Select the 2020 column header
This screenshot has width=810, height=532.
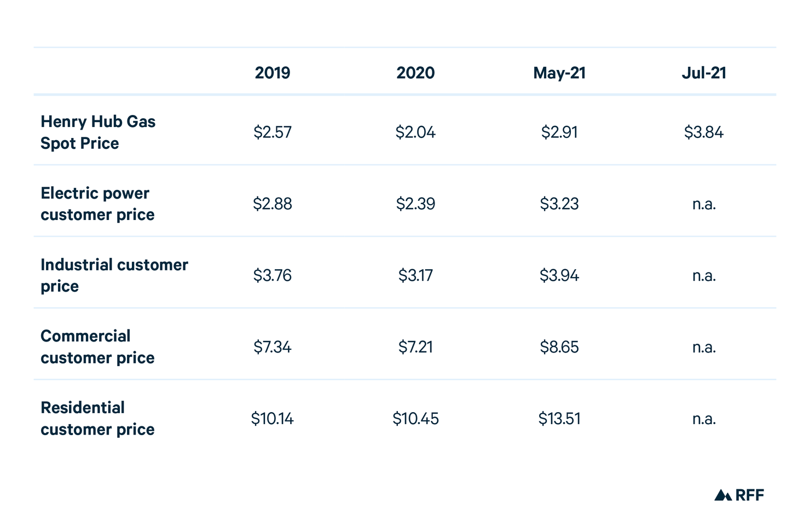415,73
